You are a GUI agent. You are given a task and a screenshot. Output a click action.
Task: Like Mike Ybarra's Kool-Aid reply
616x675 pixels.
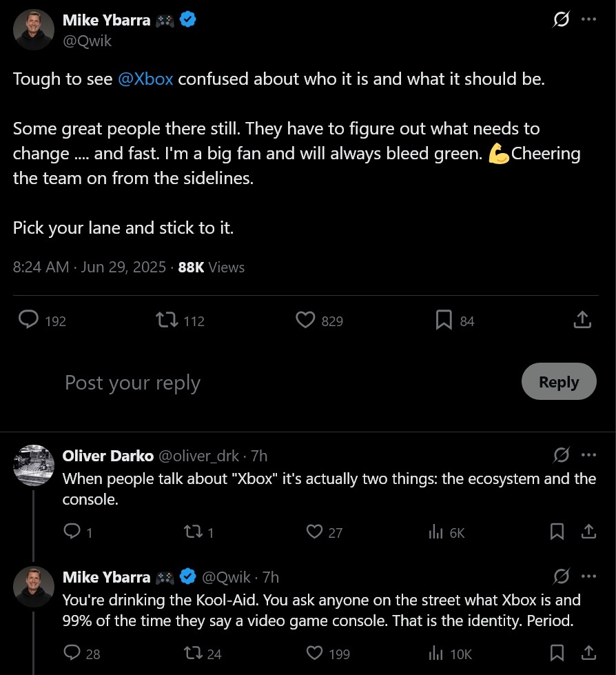(315, 653)
